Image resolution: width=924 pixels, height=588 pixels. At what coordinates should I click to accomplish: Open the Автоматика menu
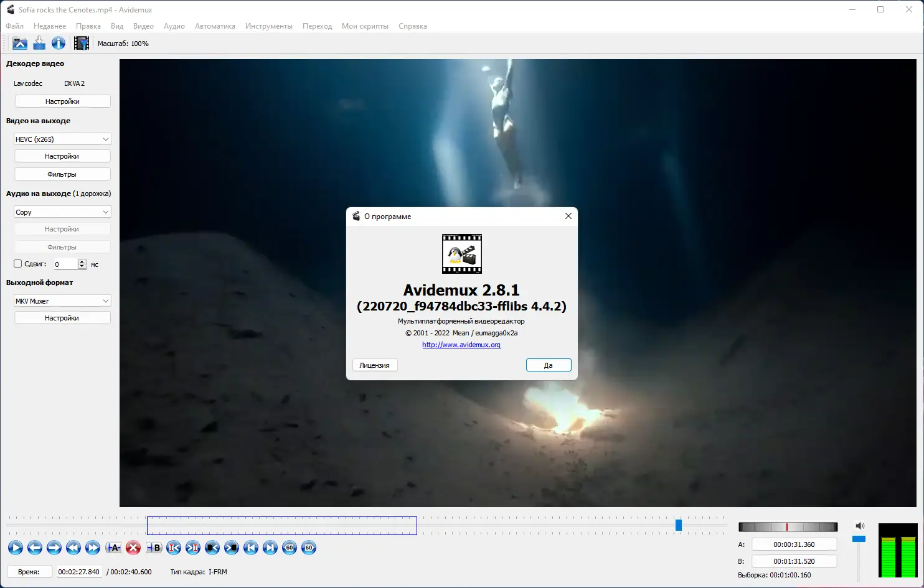pos(214,26)
